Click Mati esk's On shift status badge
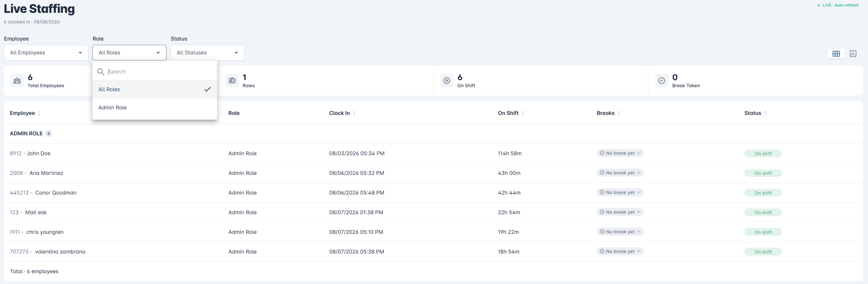The width and height of the screenshot is (868, 284). [x=763, y=212]
